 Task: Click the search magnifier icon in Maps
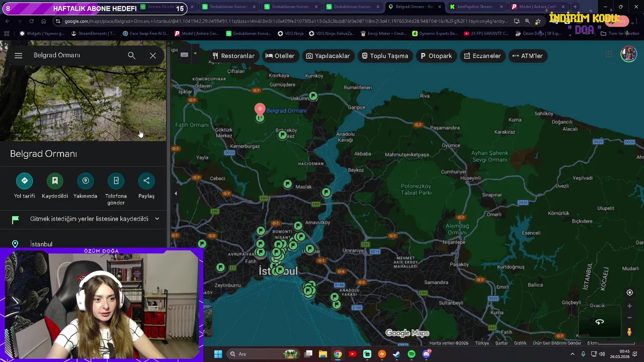click(x=131, y=55)
